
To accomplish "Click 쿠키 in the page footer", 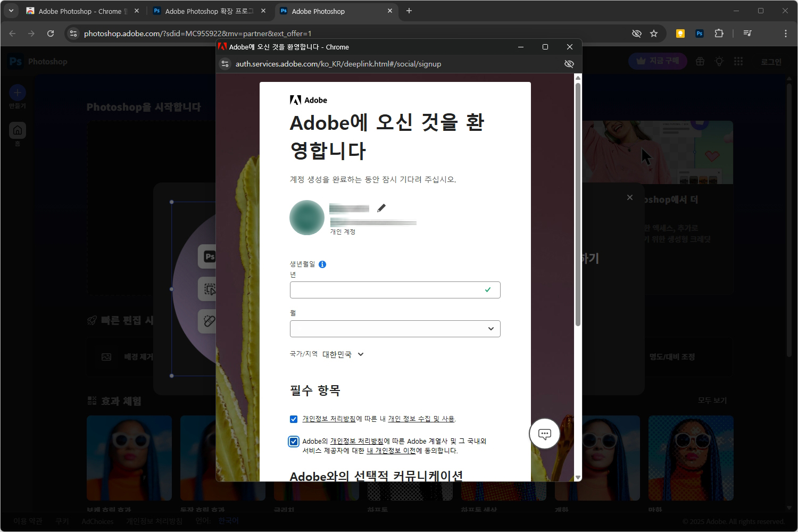I will [62, 521].
